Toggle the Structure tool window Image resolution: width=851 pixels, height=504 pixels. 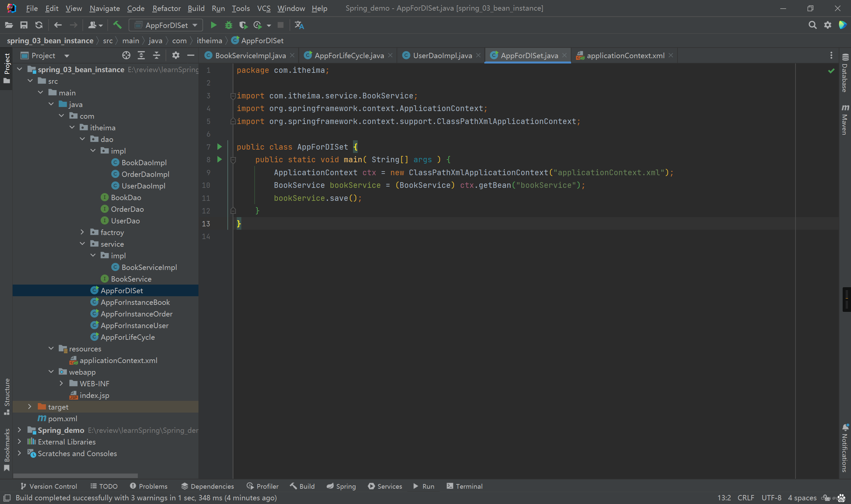6,396
